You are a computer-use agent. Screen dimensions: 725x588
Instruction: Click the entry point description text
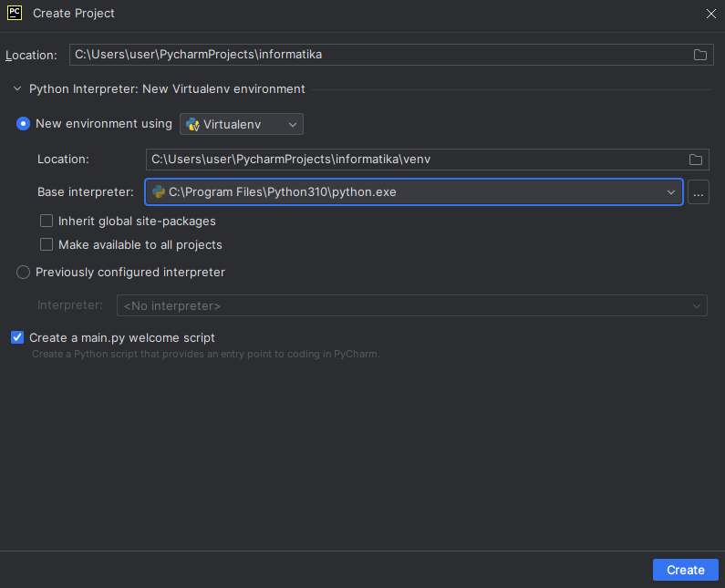(206, 354)
